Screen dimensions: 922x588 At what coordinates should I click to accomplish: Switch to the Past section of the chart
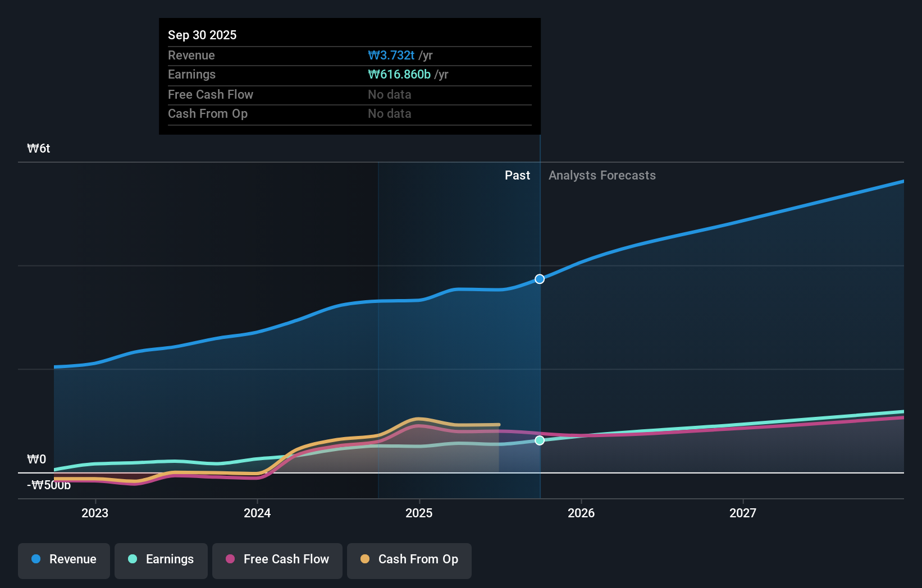coord(517,175)
